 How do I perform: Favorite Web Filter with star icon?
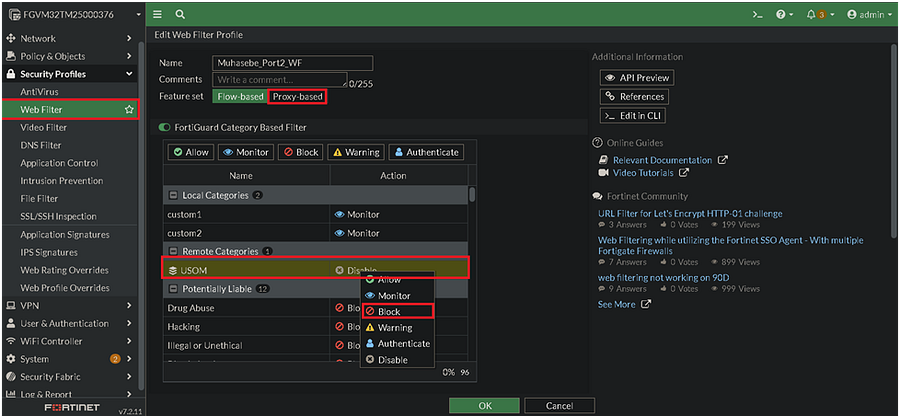click(130, 110)
